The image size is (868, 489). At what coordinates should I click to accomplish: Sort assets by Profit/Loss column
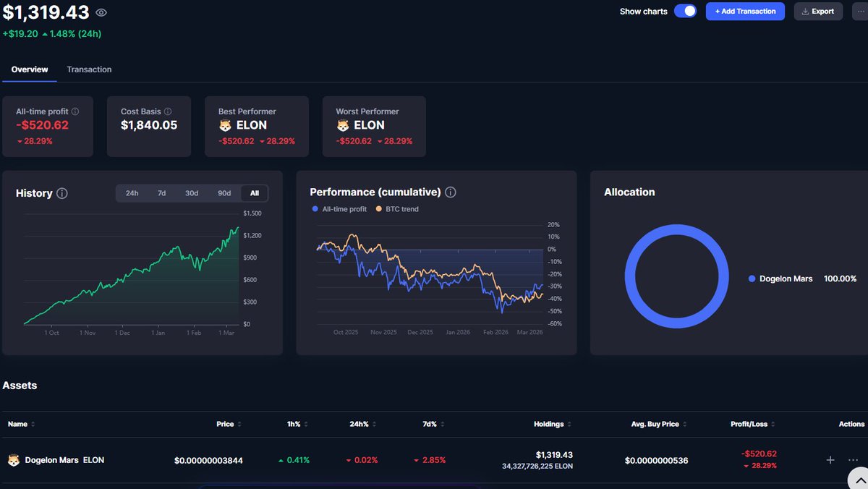pyautogui.click(x=752, y=424)
